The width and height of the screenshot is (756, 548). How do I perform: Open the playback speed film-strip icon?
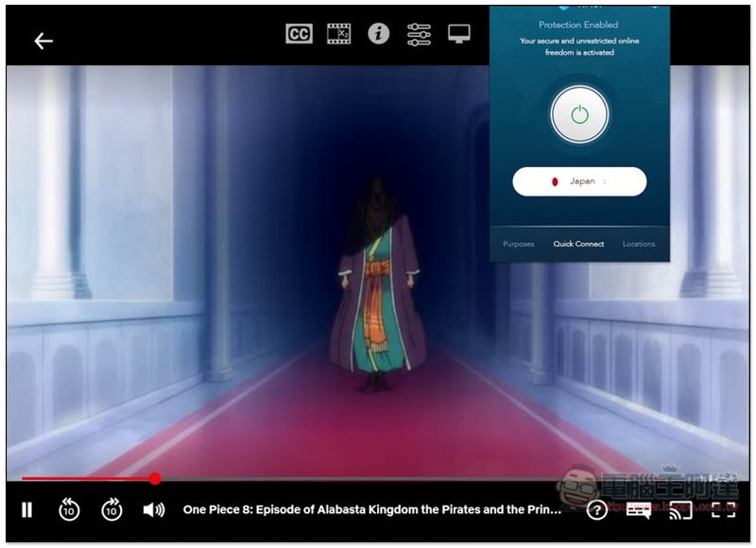(x=339, y=34)
